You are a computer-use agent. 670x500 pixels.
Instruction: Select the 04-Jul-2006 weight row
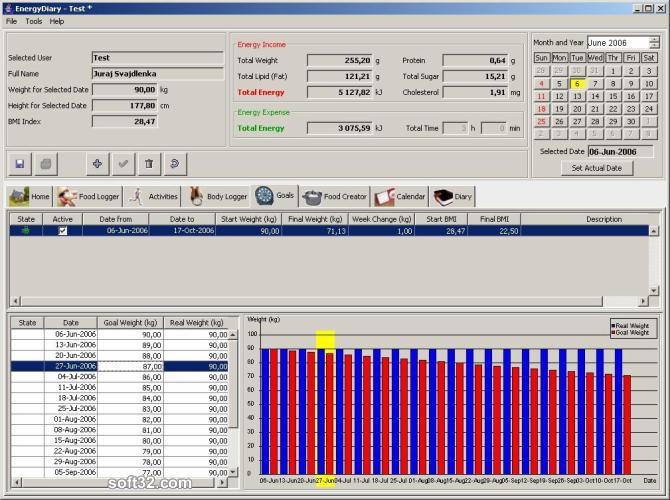120,377
